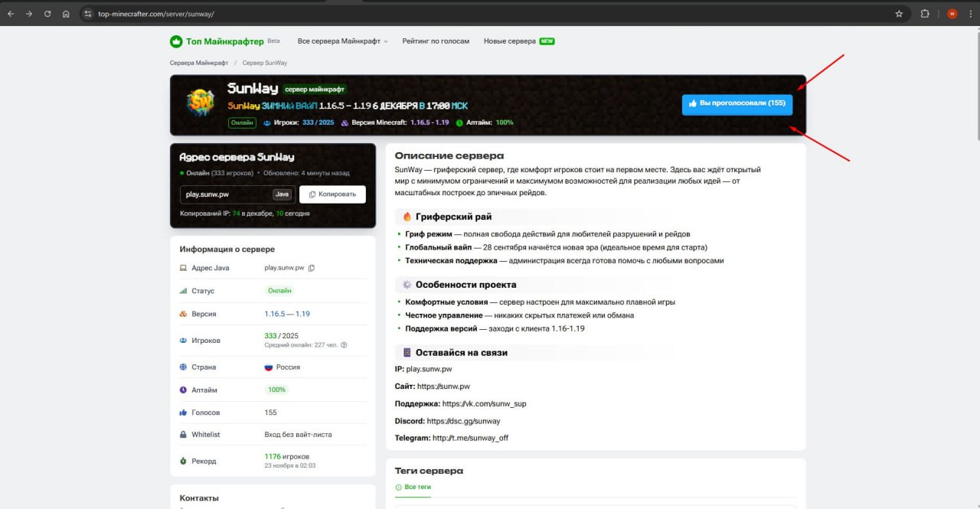Viewport: 980px width, 509px height.
Task: Open Новые сервера menu item
Action: click(x=510, y=41)
